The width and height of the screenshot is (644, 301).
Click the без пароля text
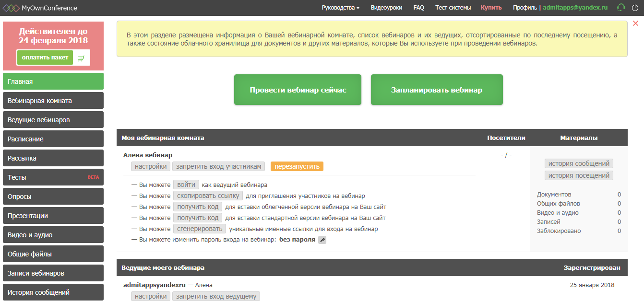click(297, 240)
